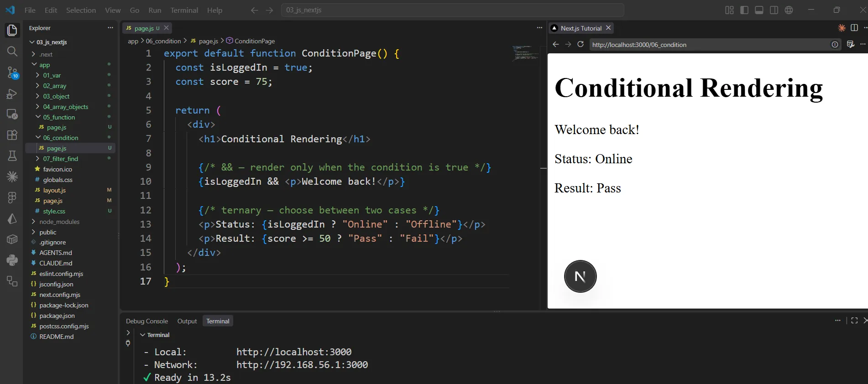868x384 pixels.
Task: Toggle the secondary side bar visibility
Action: [774, 10]
